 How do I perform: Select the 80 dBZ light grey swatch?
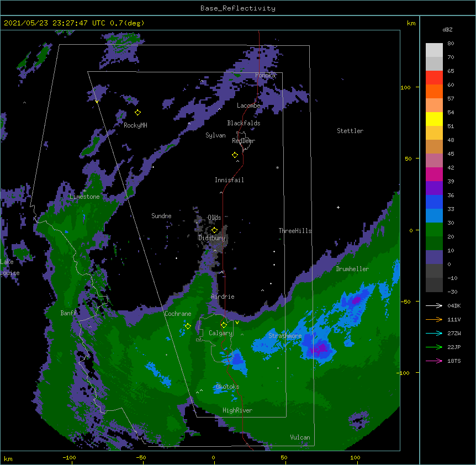[x=434, y=50]
